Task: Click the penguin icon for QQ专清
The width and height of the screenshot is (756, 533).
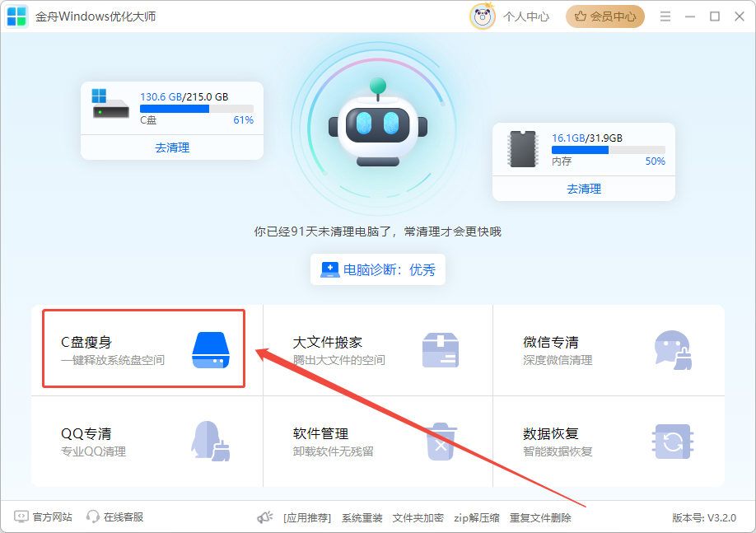Action: [210, 441]
